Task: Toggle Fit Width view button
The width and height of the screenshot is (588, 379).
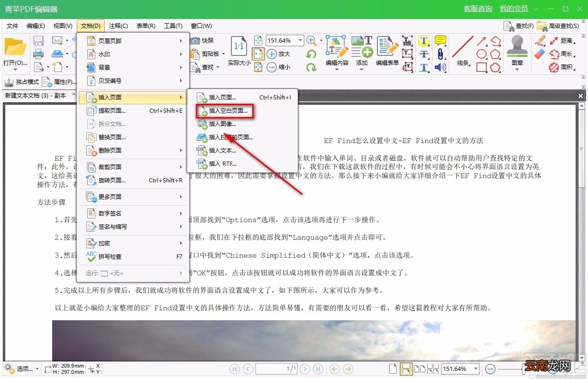Action: point(258,54)
